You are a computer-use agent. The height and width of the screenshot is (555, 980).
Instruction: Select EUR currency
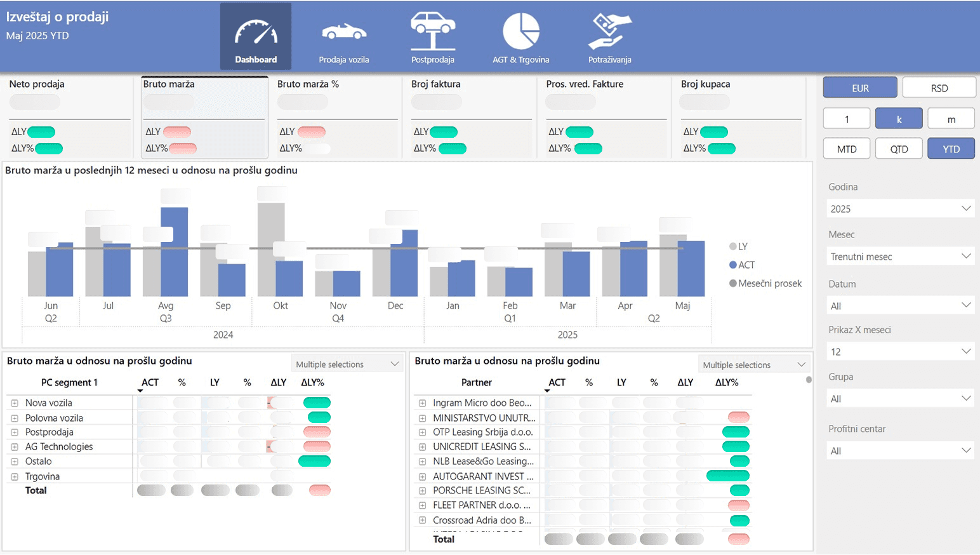860,88
